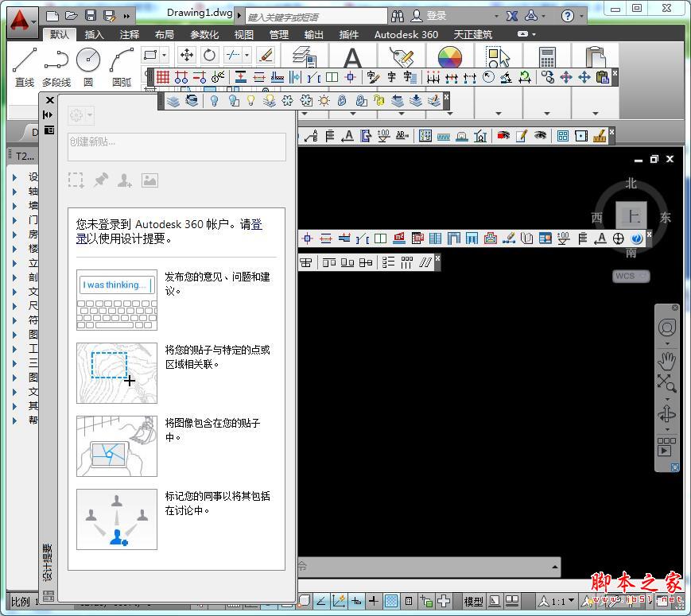The image size is (691, 616).
Task: Toggle the layer lock padlock icon
Action: (x=342, y=101)
